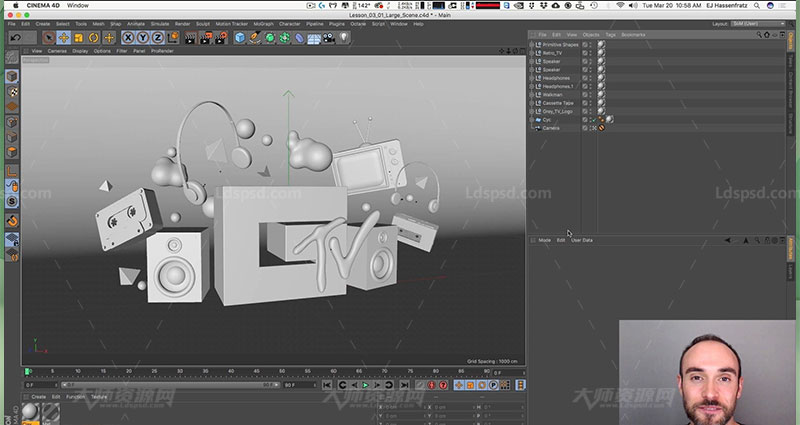The width and height of the screenshot is (800, 425).
Task: Select the first material sphere thumbnail
Action: 31,413
